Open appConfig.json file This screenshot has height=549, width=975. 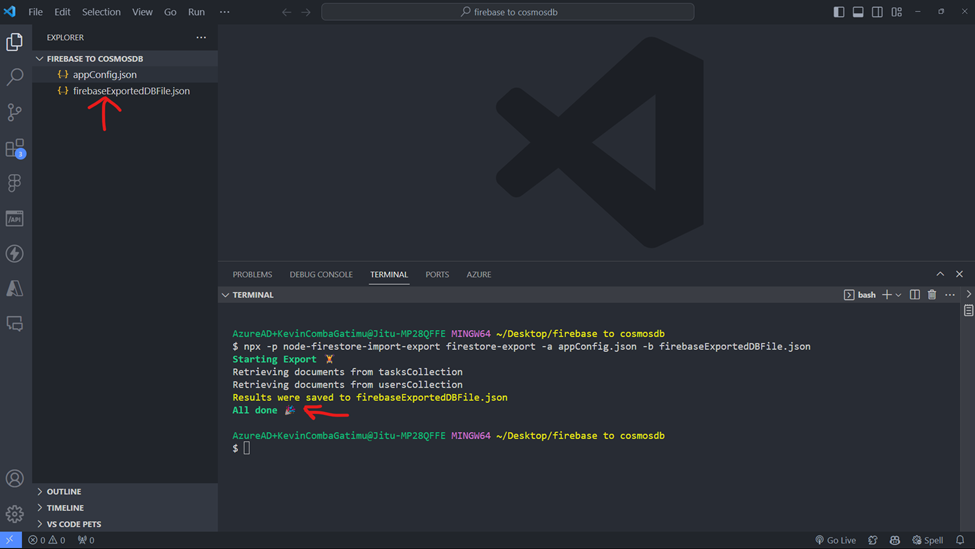coord(104,75)
